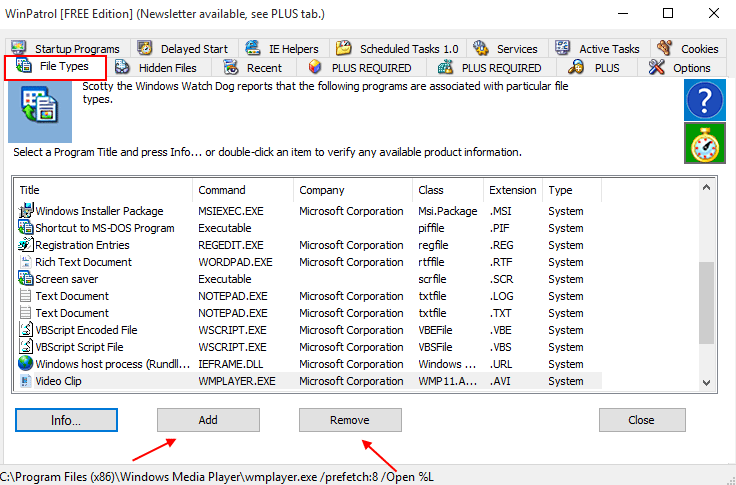Select the Windows host process (Rundll... entry
736x485 pixels.
[x=310, y=363]
